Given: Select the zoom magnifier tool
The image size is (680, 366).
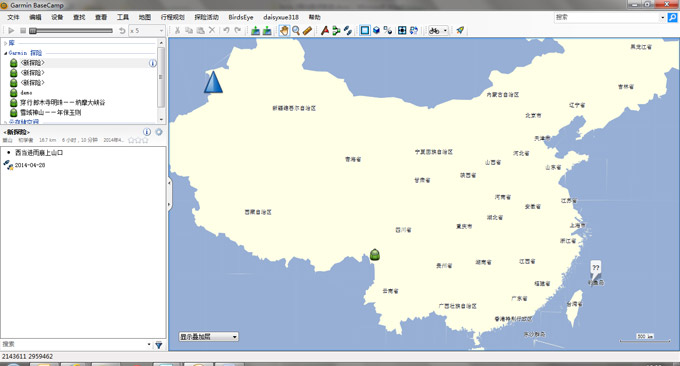Looking at the screenshot, I should 296,30.
